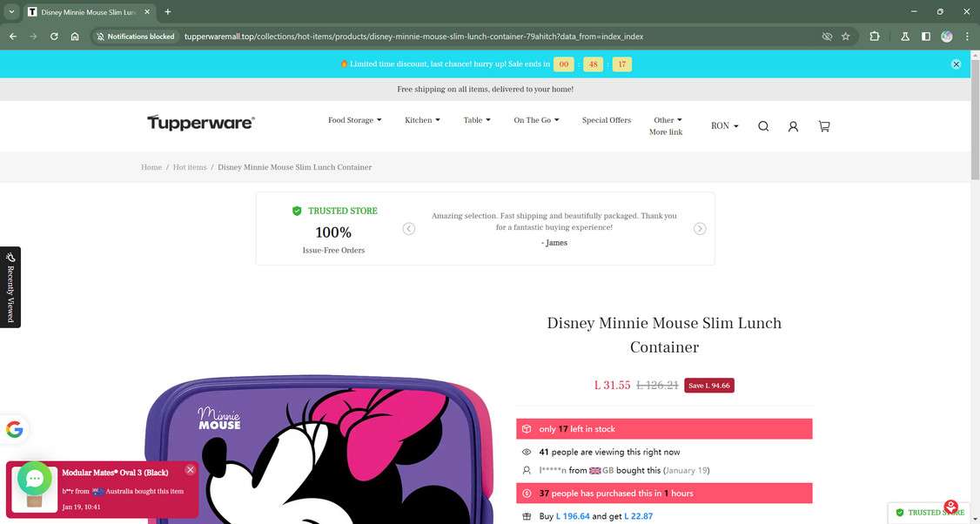Click 41 people are viewing text

pos(609,452)
